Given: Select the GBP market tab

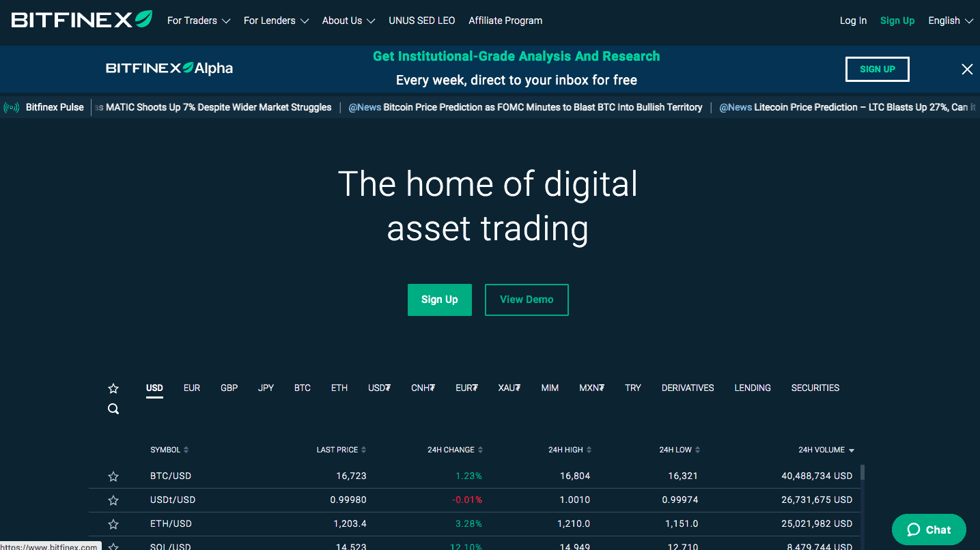Looking at the screenshot, I should pyautogui.click(x=229, y=388).
